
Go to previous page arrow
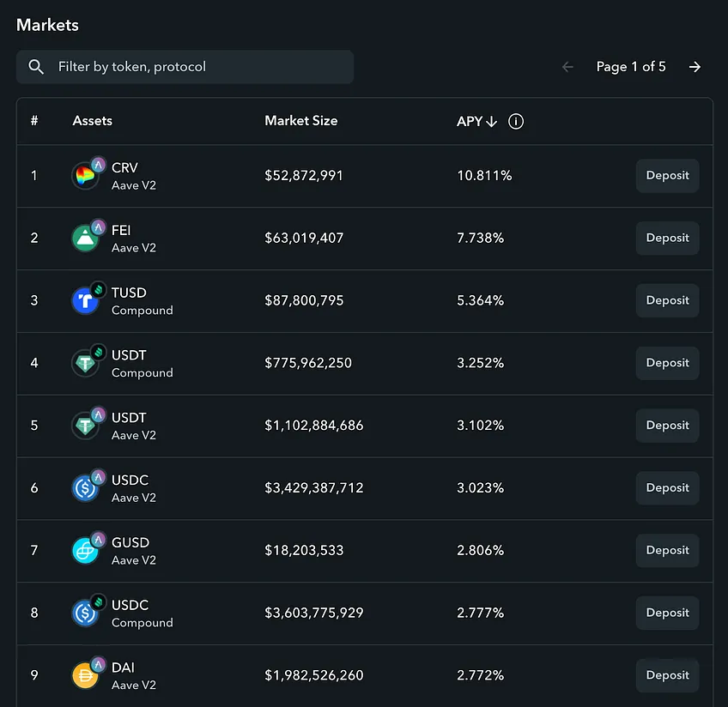(567, 67)
